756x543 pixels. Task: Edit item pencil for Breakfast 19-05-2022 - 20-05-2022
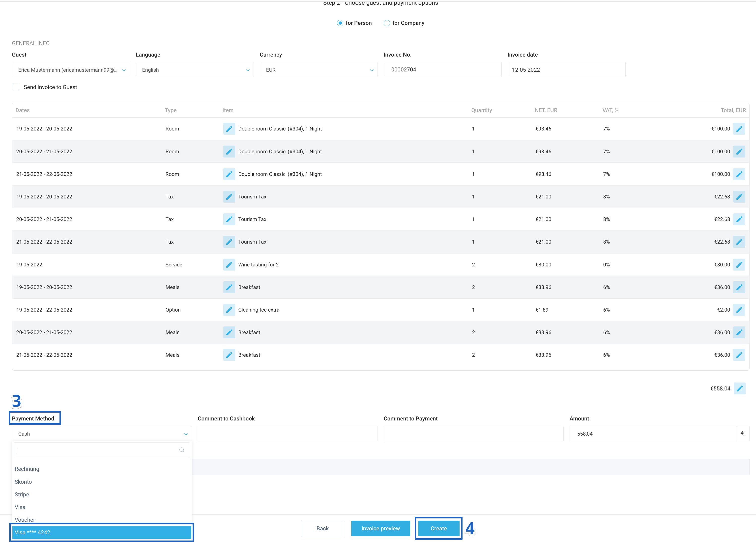click(229, 287)
